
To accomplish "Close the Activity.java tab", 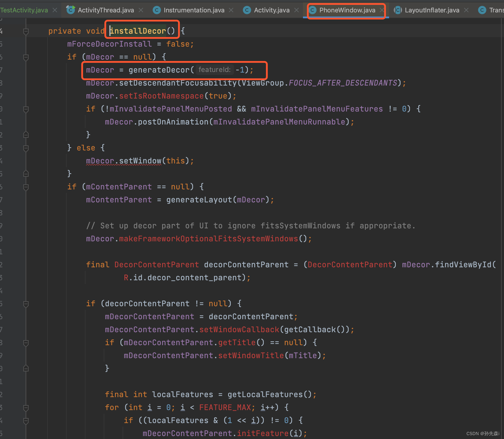I will click(x=297, y=10).
